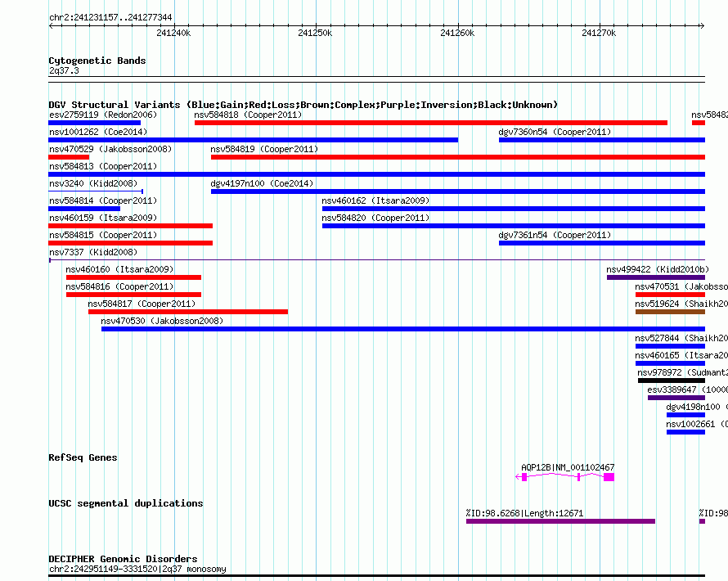
Task: Click the right arrow of the ruler
Action: coord(702,25)
